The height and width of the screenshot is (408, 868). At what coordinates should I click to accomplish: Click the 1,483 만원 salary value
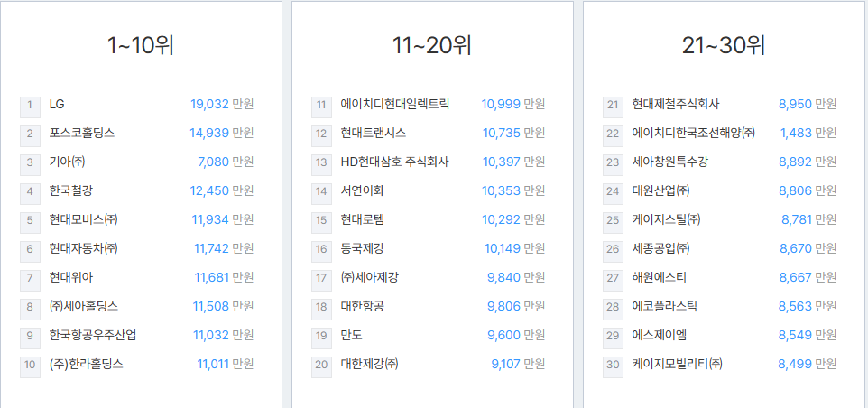(x=808, y=133)
